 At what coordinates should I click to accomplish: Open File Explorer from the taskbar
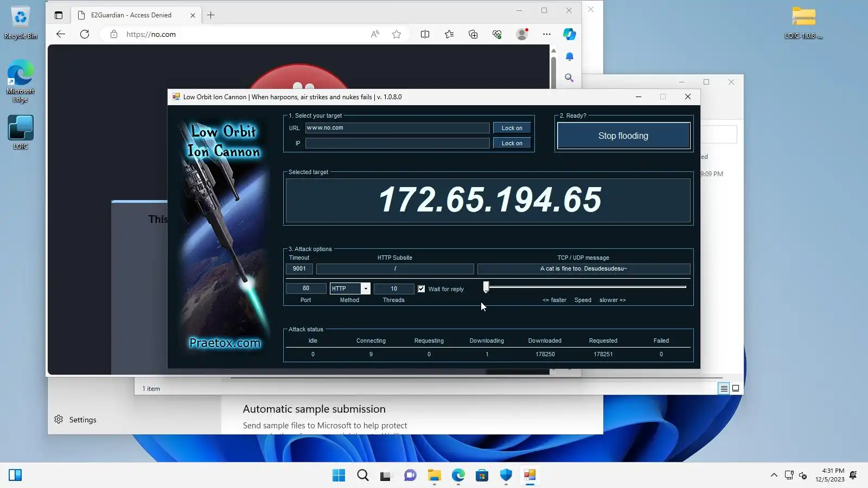click(434, 476)
